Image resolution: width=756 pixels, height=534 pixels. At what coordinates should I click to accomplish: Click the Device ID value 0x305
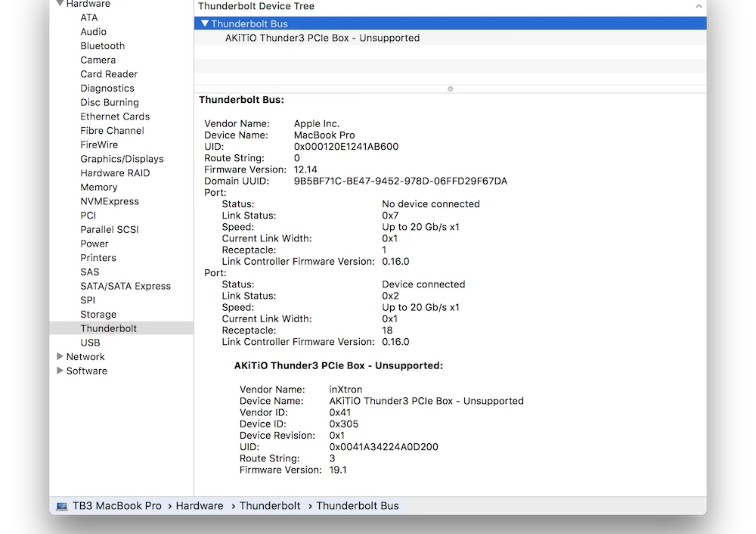pyautogui.click(x=344, y=424)
